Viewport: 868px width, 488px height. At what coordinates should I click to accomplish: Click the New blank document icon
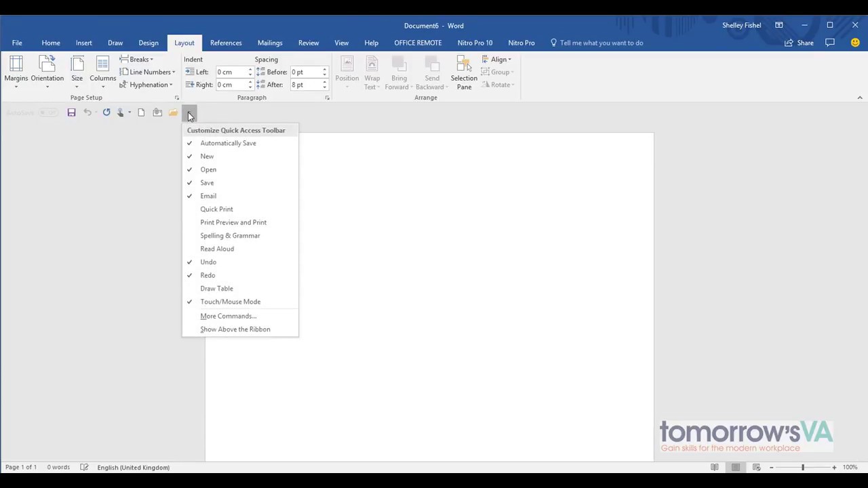click(141, 113)
